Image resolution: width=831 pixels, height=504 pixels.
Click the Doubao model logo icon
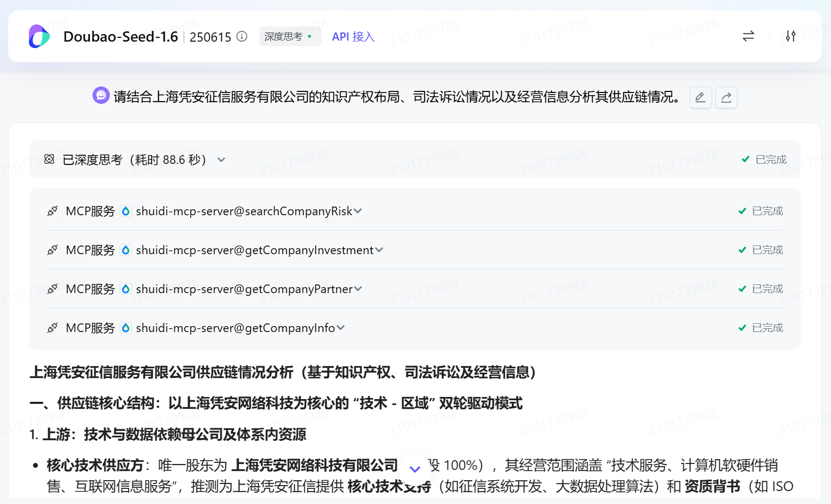tap(39, 36)
